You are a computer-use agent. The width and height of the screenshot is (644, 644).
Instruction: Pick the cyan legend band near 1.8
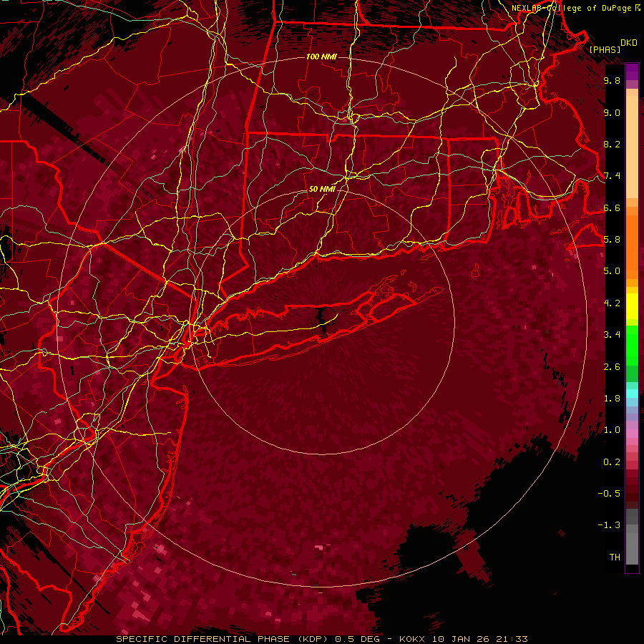pos(632,394)
